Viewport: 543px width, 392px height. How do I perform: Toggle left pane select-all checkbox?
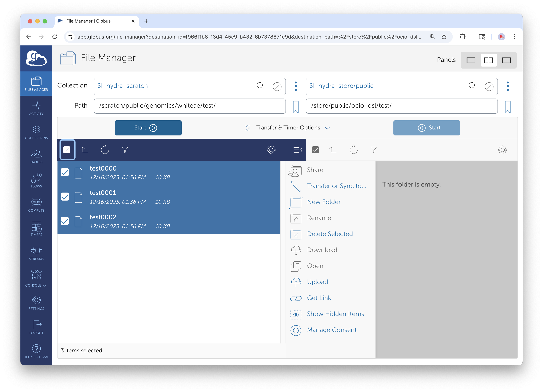[x=67, y=150]
